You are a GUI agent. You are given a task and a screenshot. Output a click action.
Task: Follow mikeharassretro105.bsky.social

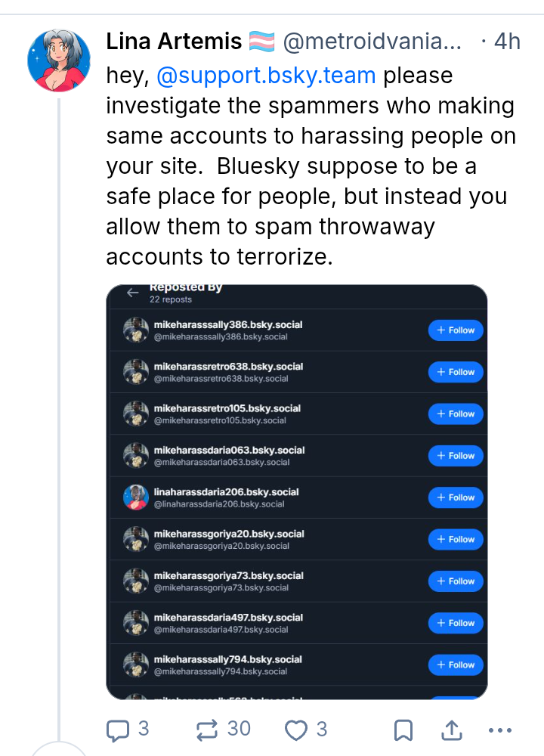(456, 414)
